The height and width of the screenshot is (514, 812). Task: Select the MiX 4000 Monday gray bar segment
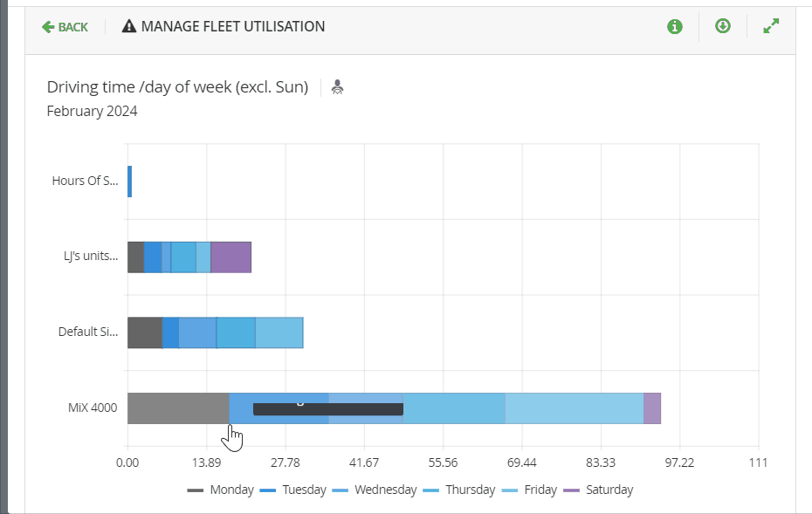click(178, 408)
